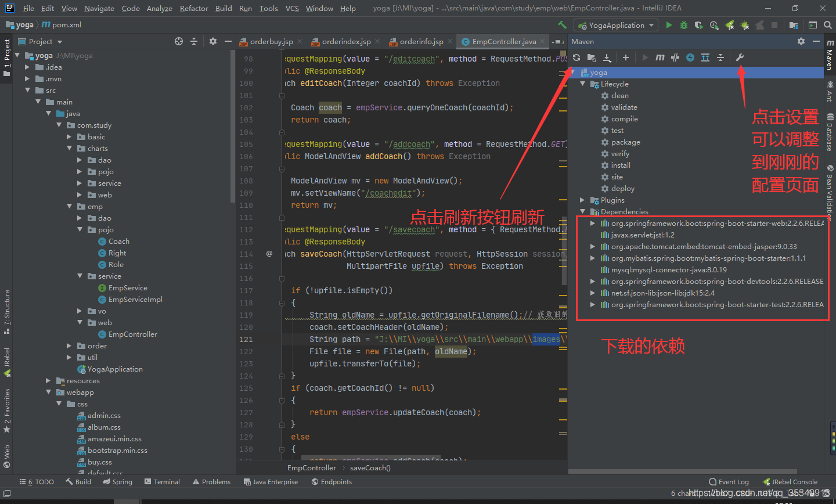Open Maven panel gear options
The width and height of the screenshot is (836, 504).
pos(801,41)
